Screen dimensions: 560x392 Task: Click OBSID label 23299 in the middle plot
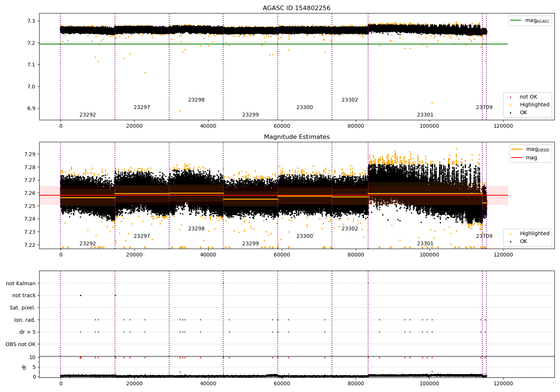(251, 244)
